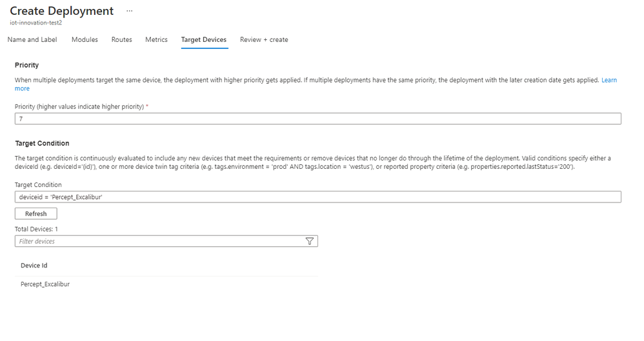This screenshot has width=644, height=341.
Task: Switch to the Name and Label tab
Action: coord(32,39)
